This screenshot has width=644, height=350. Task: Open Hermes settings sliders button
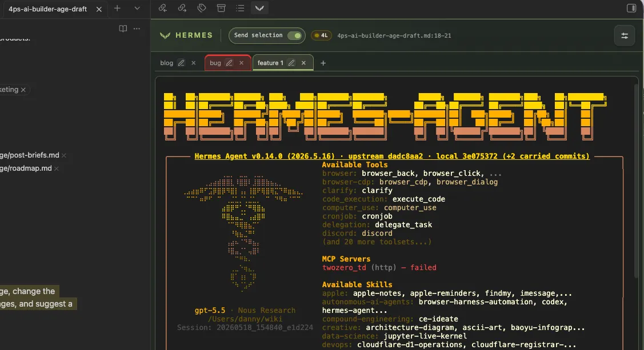point(624,36)
